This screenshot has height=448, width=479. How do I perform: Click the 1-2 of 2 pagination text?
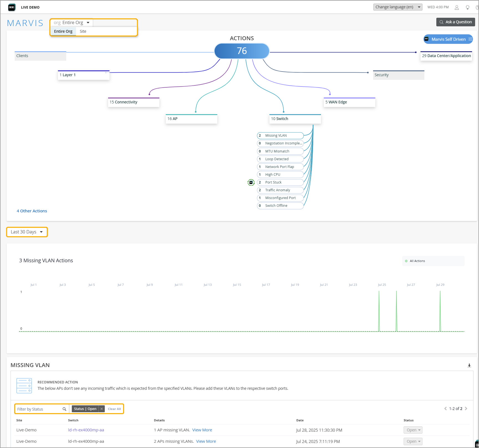456,409
